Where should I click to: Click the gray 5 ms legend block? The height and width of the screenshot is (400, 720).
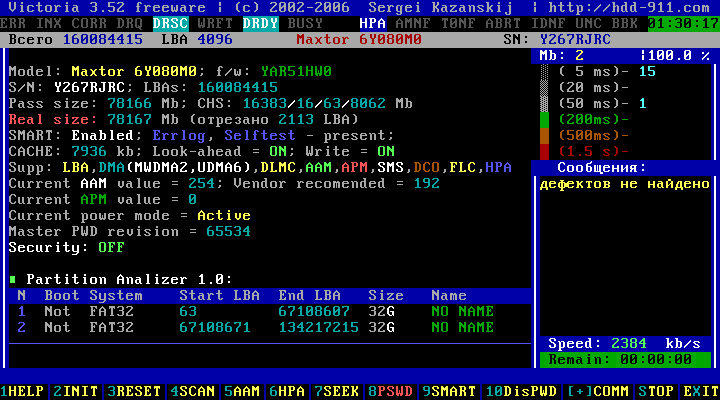pyautogui.click(x=544, y=72)
